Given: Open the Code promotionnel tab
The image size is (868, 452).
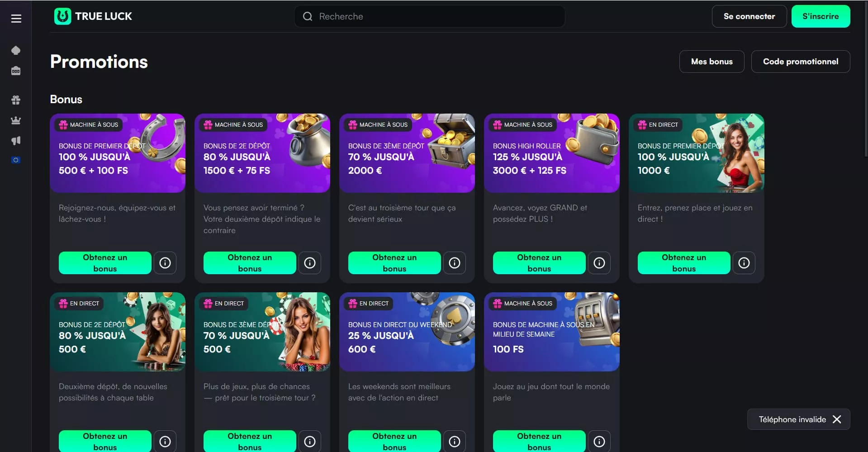Looking at the screenshot, I should coord(800,62).
